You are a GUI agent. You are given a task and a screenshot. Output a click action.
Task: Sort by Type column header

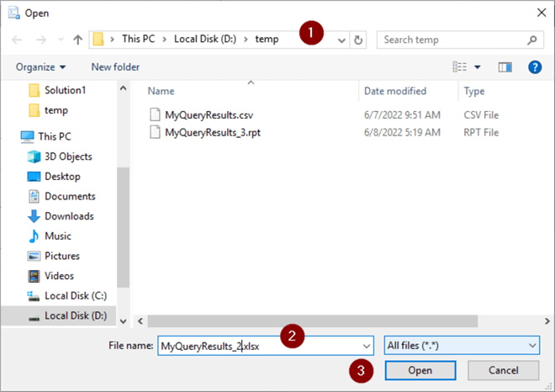click(x=474, y=91)
